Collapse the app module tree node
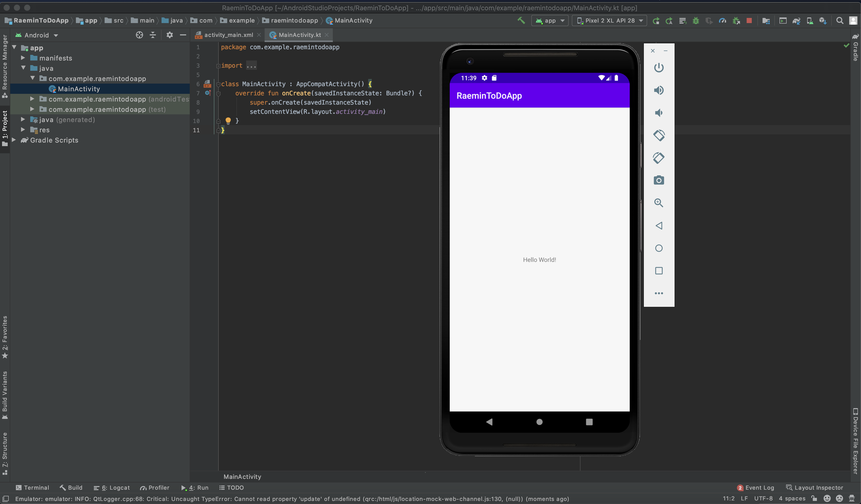The width and height of the screenshot is (861, 504). coord(14,47)
